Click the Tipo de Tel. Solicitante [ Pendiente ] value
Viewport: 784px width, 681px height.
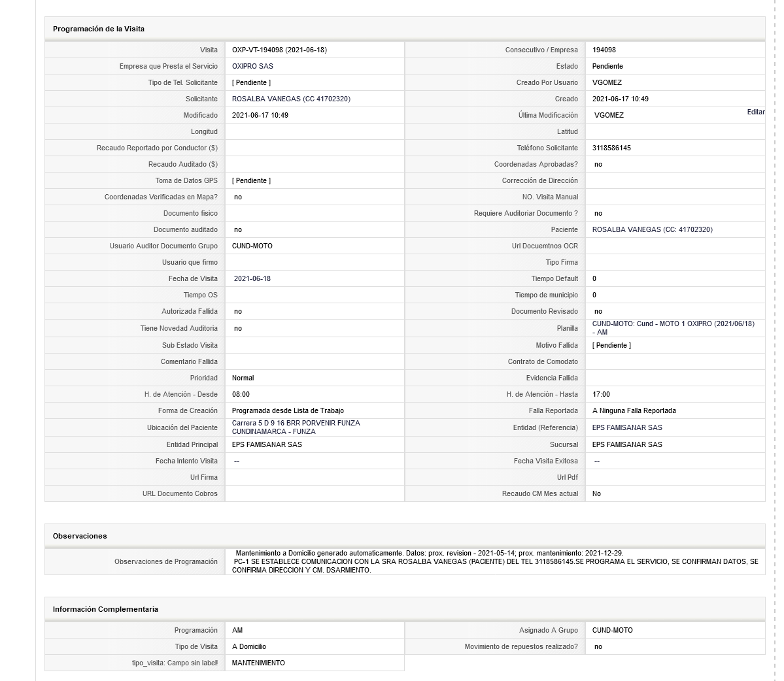(x=251, y=82)
